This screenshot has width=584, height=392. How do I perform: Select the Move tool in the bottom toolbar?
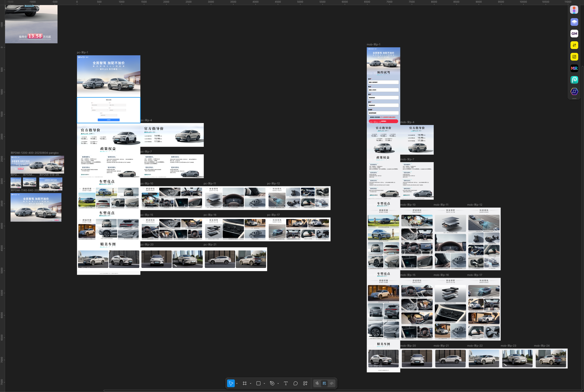point(231,383)
